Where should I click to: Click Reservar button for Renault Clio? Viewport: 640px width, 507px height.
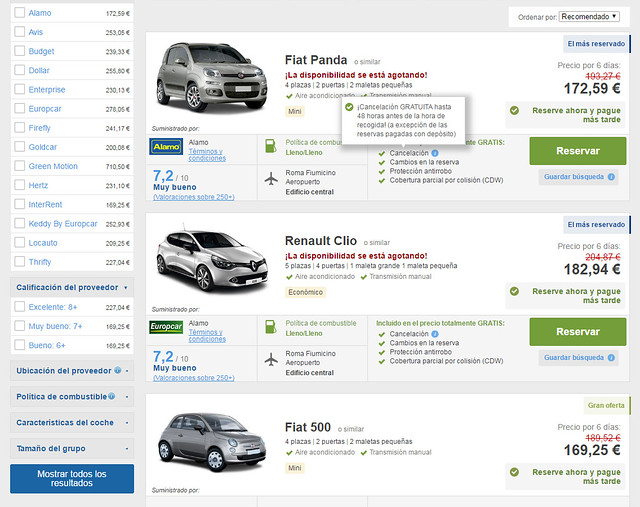(x=578, y=332)
